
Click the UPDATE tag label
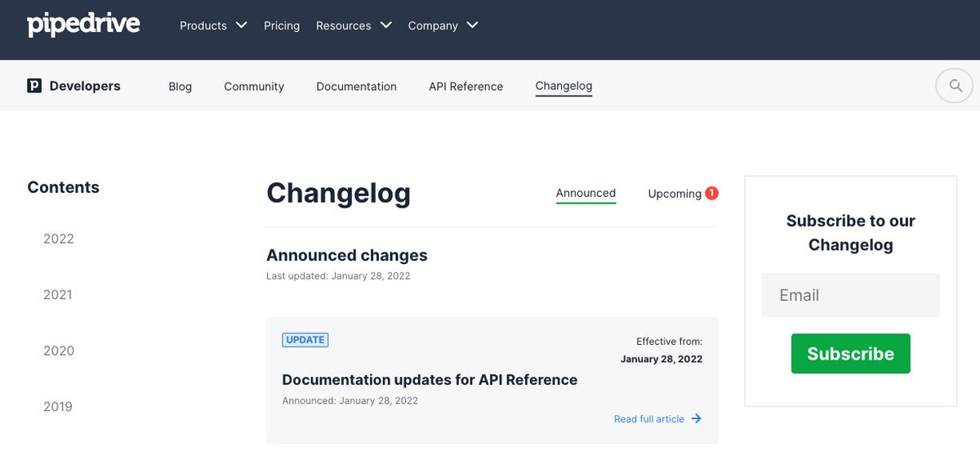point(305,340)
